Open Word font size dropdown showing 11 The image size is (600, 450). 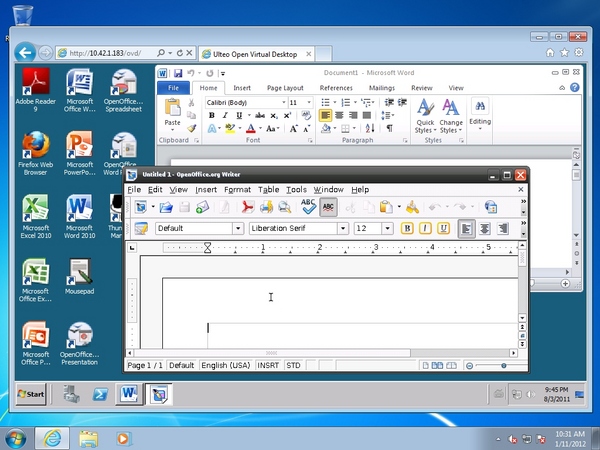[x=309, y=103]
